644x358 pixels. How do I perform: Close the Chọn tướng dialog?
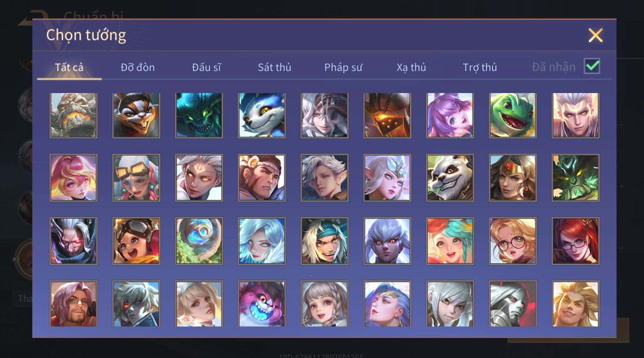tap(595, 35)
